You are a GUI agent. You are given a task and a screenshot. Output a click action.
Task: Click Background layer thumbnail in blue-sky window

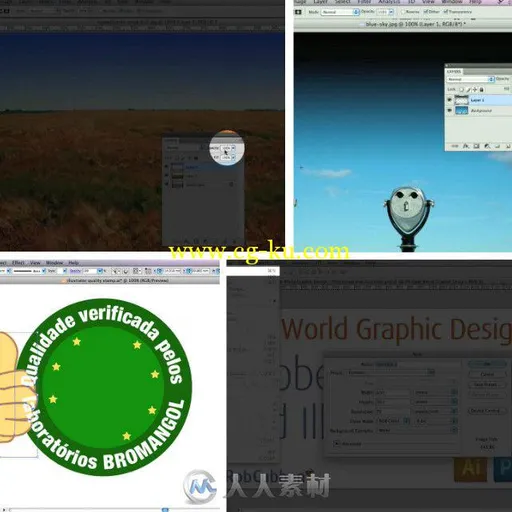(462, 110)
